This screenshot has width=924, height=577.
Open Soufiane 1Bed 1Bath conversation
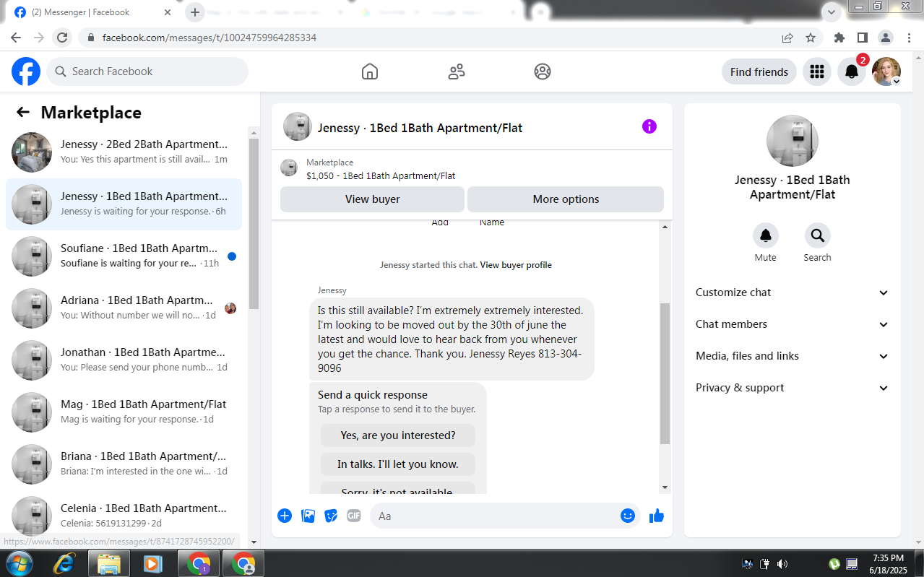124,256
